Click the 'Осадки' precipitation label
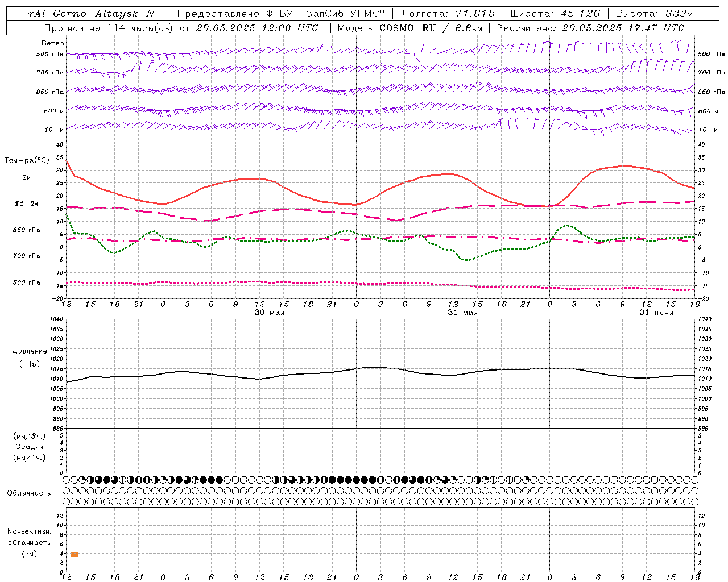The height and width of the screenshot is (582, 728). click(x=30, y=447)
